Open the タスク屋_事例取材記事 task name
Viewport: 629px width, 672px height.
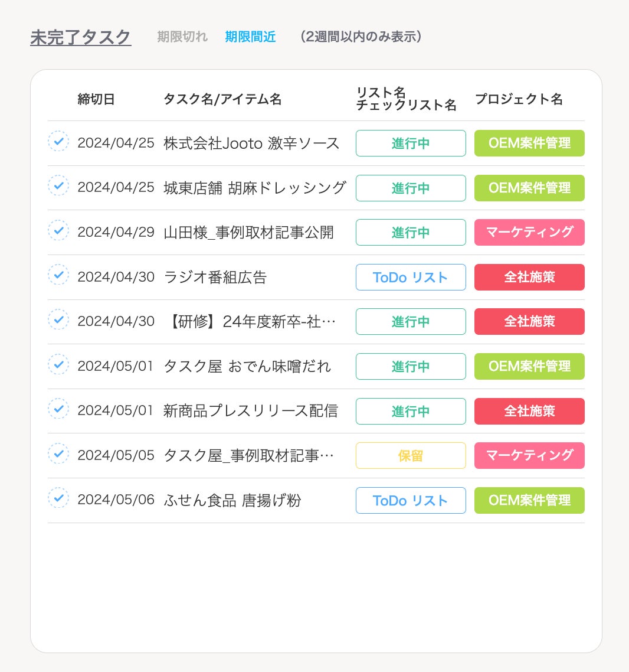click(x=248, y=456)
